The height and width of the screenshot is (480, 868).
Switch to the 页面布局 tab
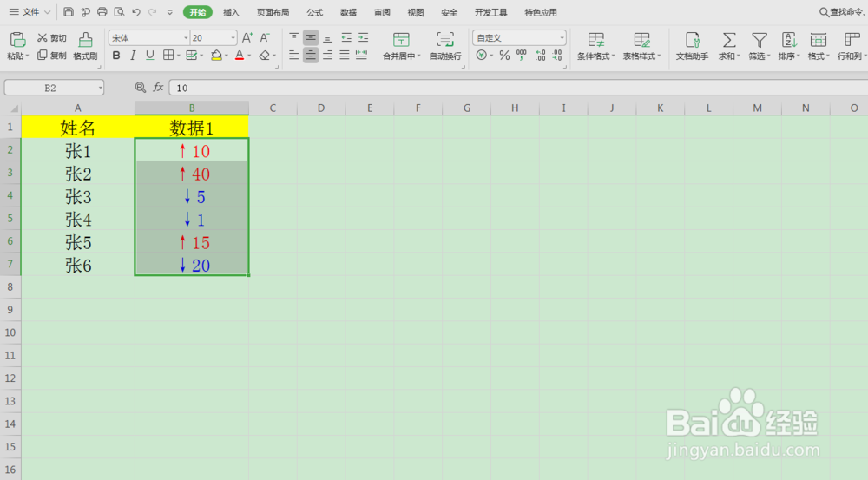pos(273,12)
